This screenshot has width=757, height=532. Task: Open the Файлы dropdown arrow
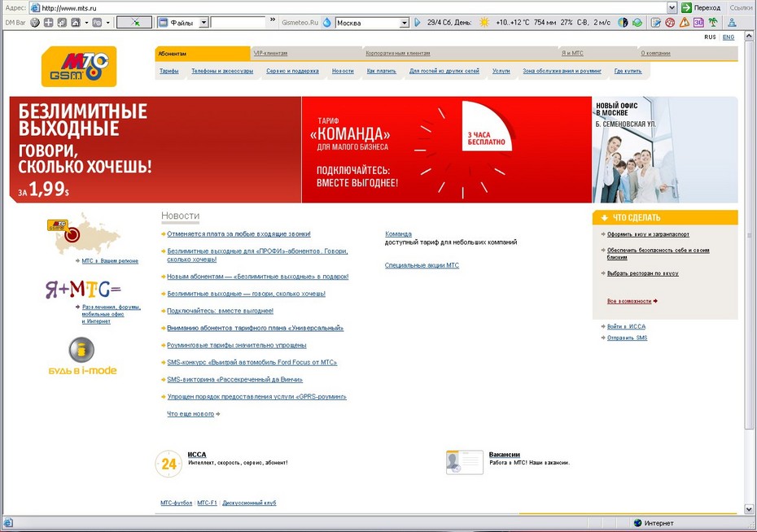(x=203, y=22)
